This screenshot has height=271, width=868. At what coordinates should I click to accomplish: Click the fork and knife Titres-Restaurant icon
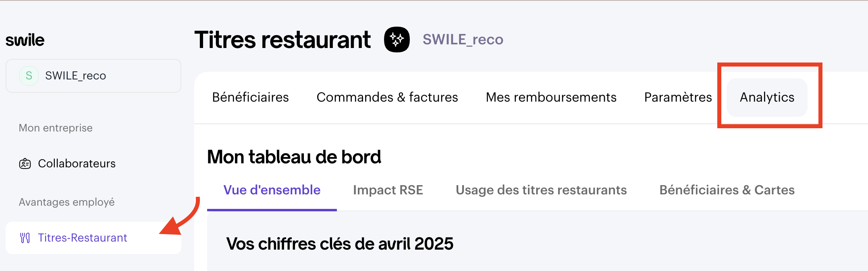click(x=25, y=238)
